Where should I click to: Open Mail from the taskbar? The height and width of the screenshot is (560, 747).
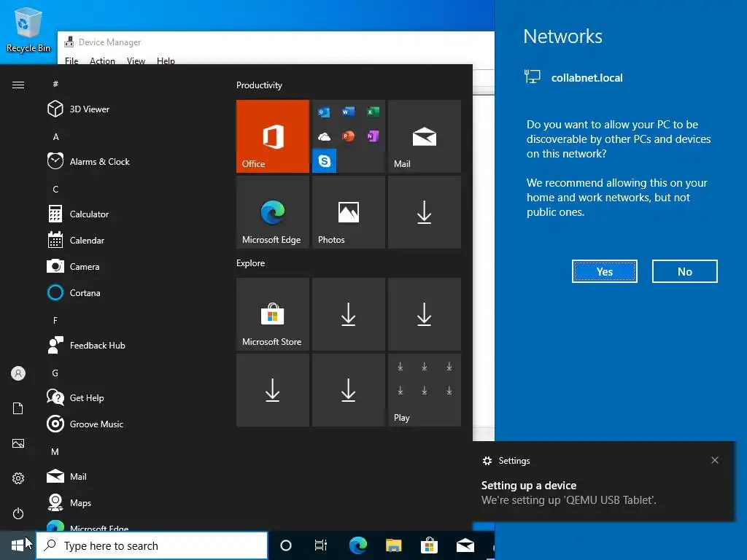(465, 545)
